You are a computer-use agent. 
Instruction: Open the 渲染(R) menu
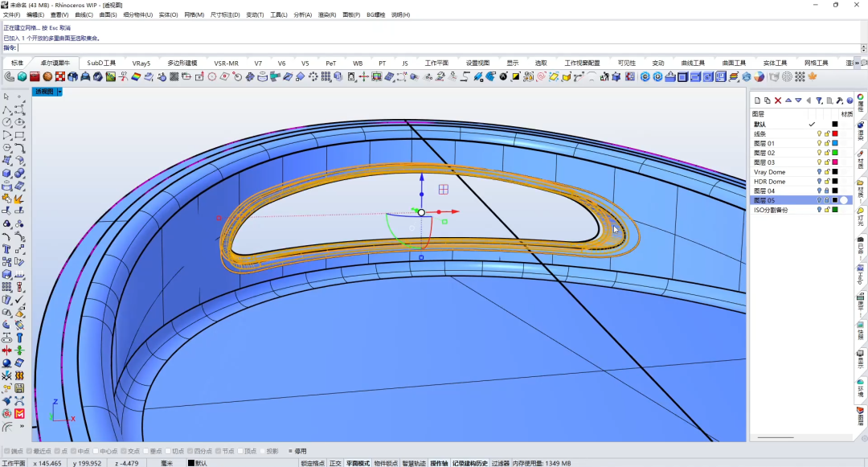click(x=326, y=15)
